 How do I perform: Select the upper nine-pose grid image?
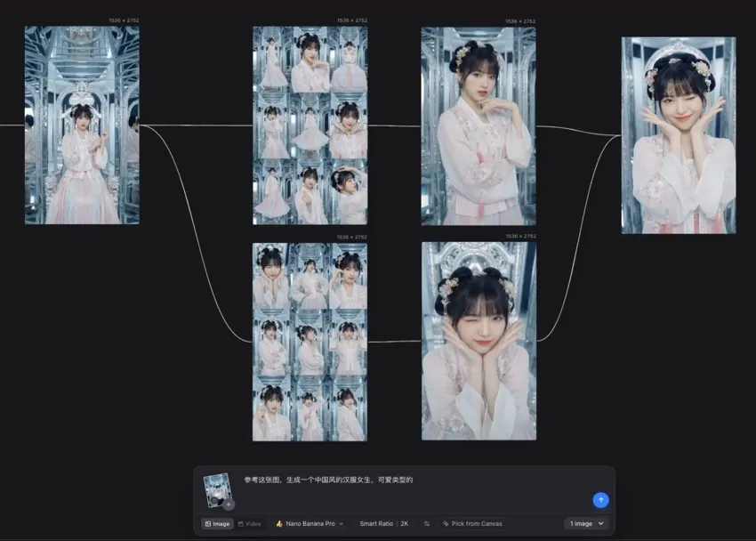[x=310, y=125]
